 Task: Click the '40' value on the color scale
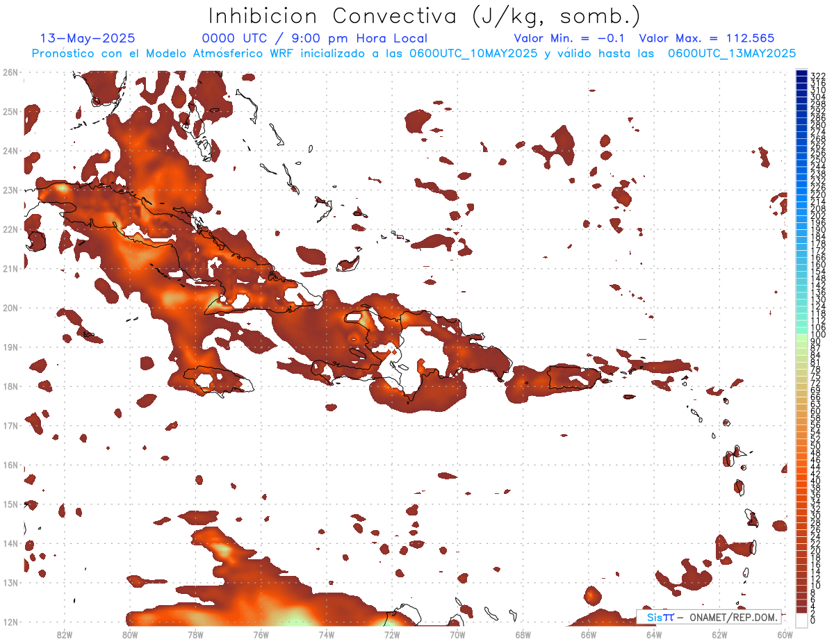point(816,481)
